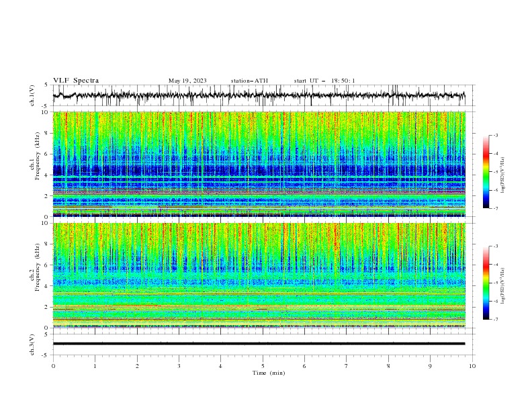
Task: Click the "station=ATH" header label
Action: (x=249, y=81)
